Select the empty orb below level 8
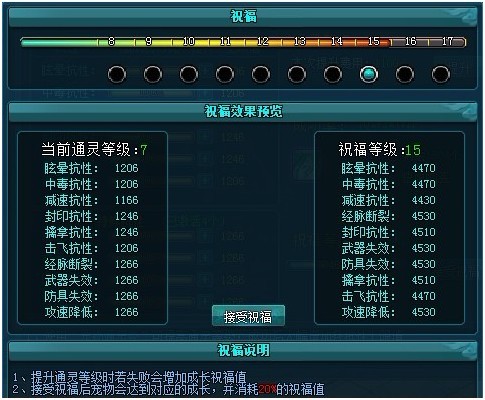This screenshot has height=400, width=485. [x=117, y=74]
